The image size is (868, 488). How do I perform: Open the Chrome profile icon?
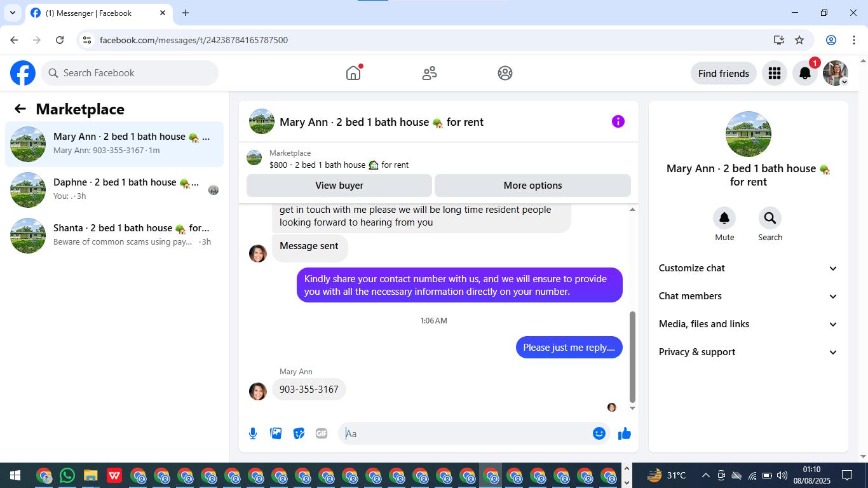831,40
